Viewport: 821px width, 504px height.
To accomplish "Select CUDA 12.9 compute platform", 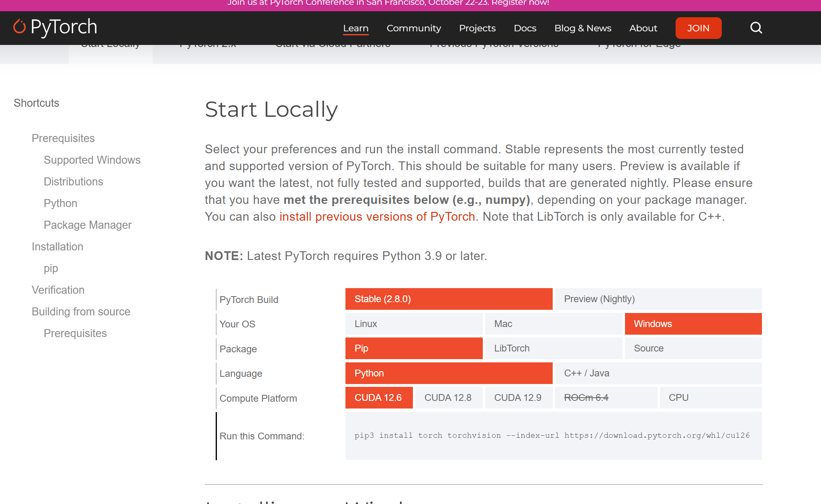I will pyautogui.click(x=519, y=398).
